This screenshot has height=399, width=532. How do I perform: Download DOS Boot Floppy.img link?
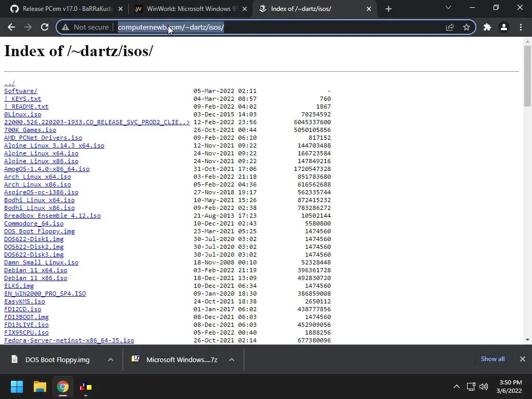click(x=39, y=231)
